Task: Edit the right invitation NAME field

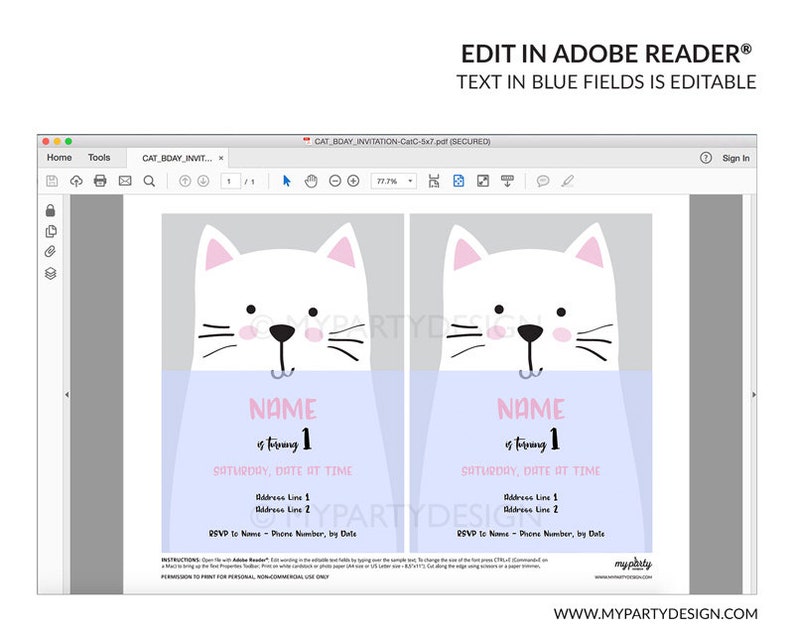Action: tap(531, 409)
